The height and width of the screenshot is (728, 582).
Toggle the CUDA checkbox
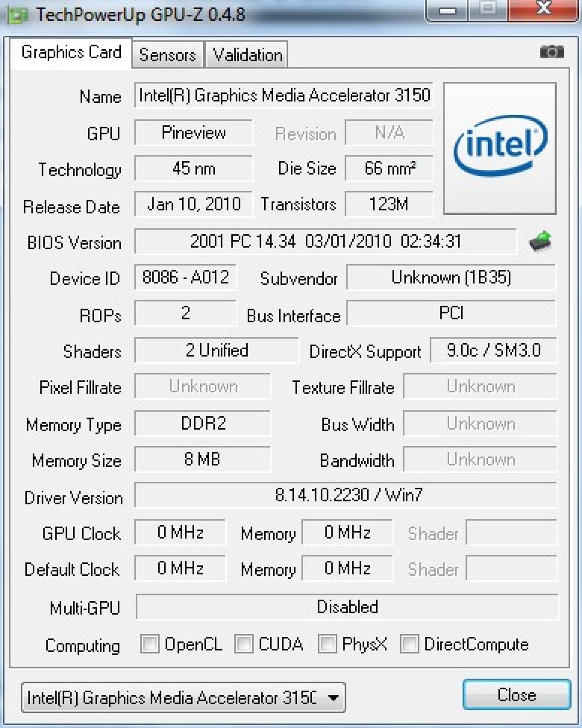click(244, 644)
